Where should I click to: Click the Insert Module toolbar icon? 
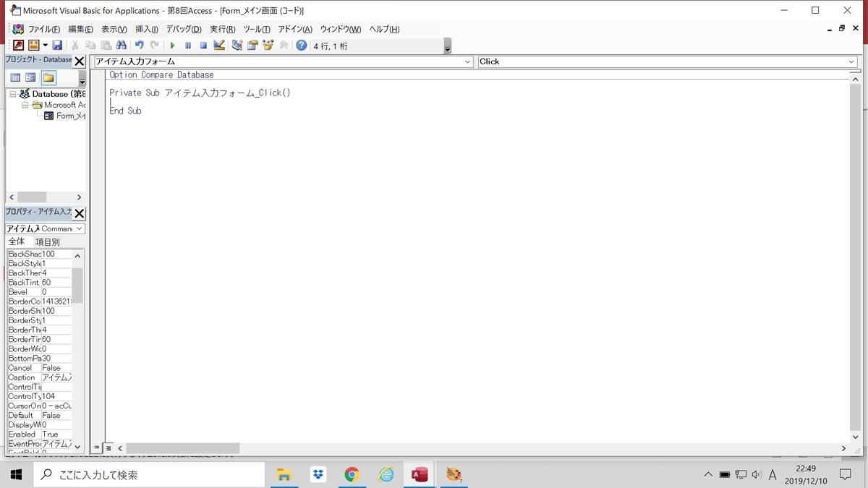click(33, 46)
